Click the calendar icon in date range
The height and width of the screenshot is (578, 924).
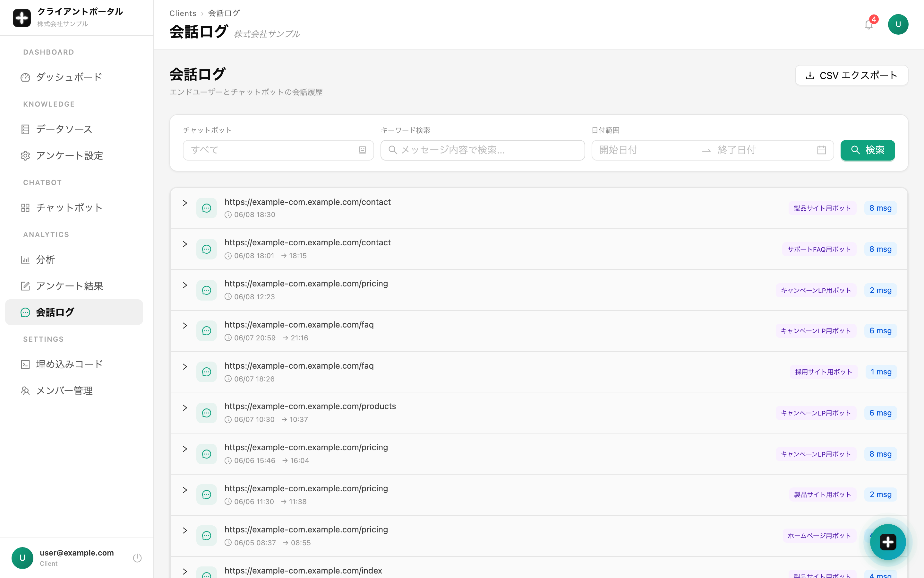click(x=821, y=150)
